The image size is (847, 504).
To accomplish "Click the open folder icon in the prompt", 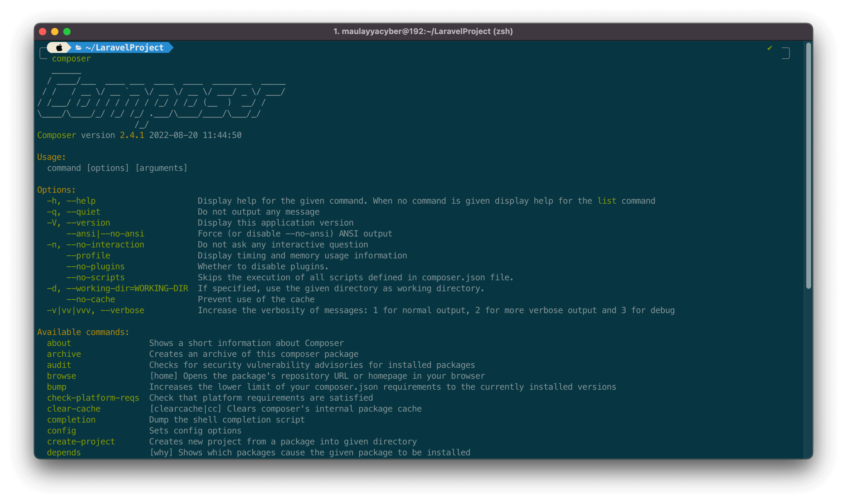I will click(x=78, y=48).
